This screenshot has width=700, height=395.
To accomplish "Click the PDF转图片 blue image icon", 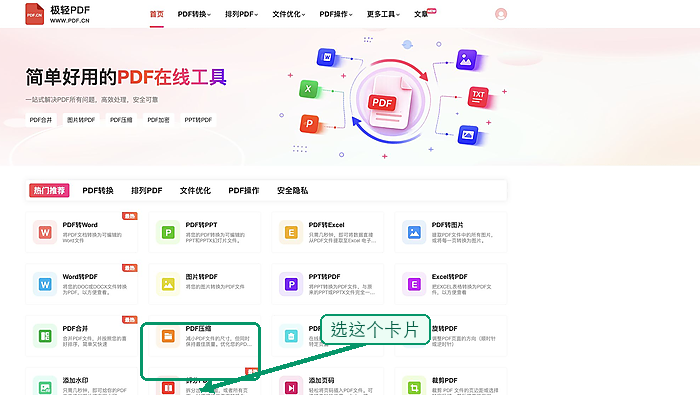I will point(414,233).
